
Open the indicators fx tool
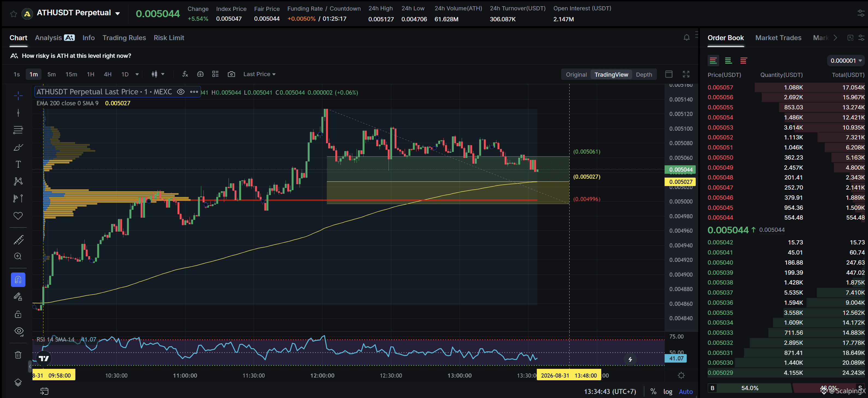[185, 74]
